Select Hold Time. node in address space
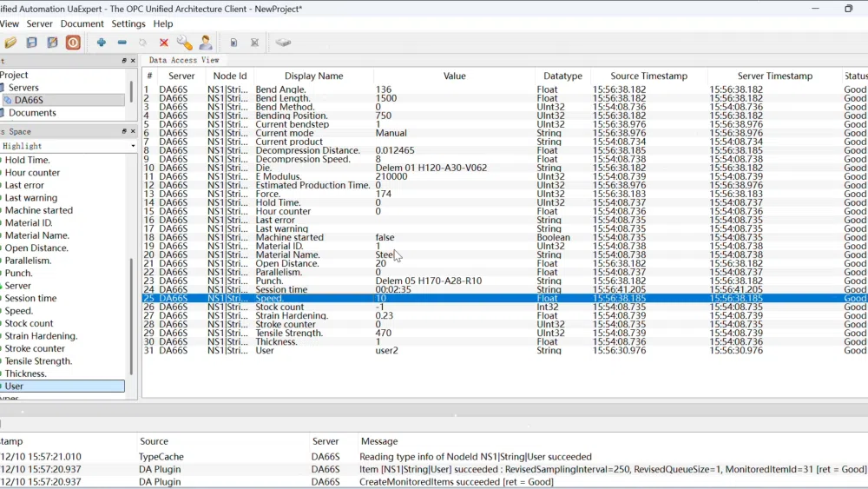Viewport: 868px width, 489px height. (27, 160)
